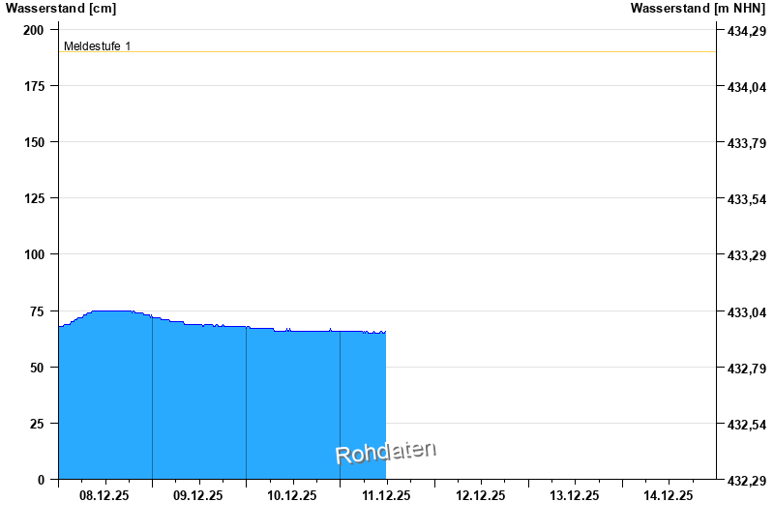Click the 13.12.25 date label
774x532 pixels.
[574, 495]
